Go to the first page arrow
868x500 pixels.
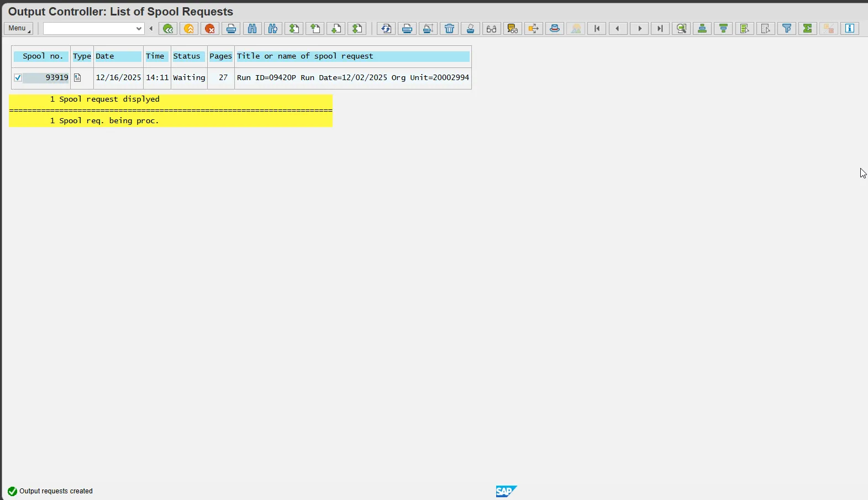coord(597,29)
